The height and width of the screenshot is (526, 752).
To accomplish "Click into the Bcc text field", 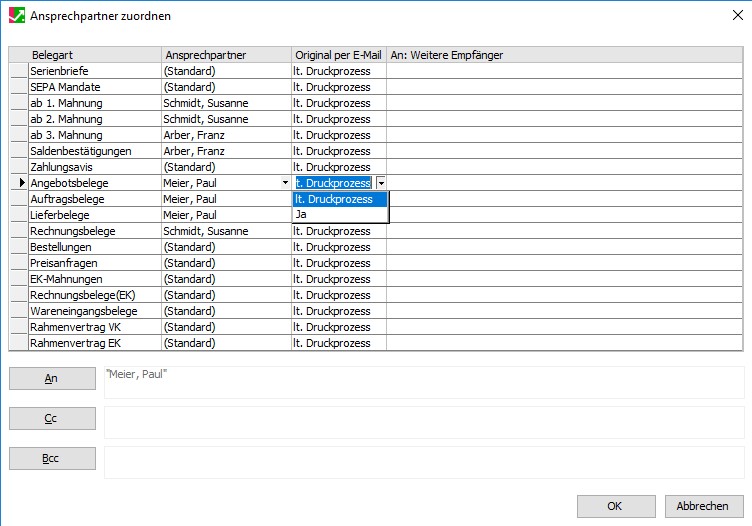I will (424, 461).
